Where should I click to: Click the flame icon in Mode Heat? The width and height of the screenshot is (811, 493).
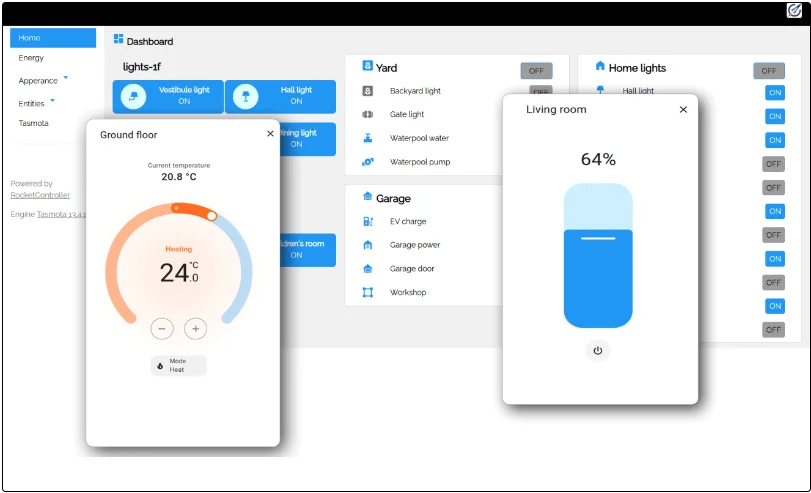click(160, 366)
